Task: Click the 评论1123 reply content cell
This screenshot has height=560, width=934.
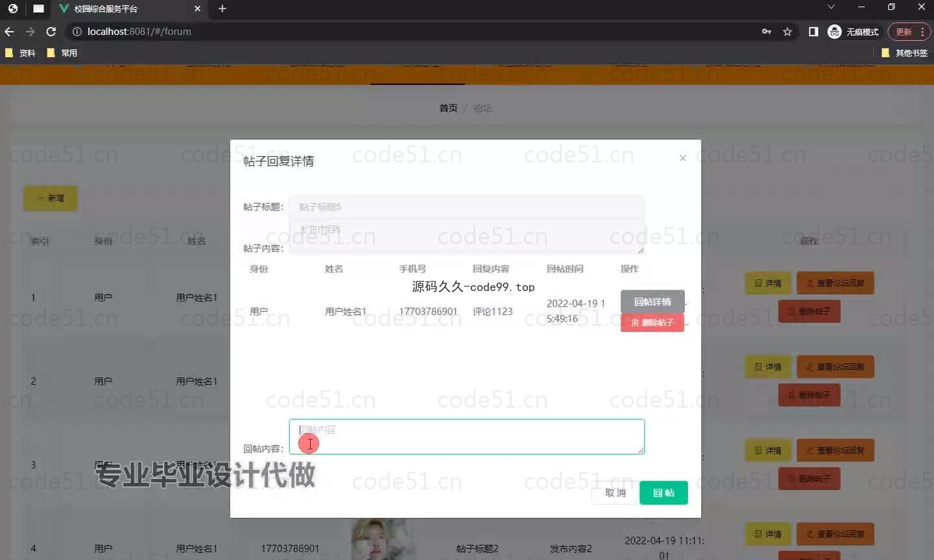Action: (492, 312)
